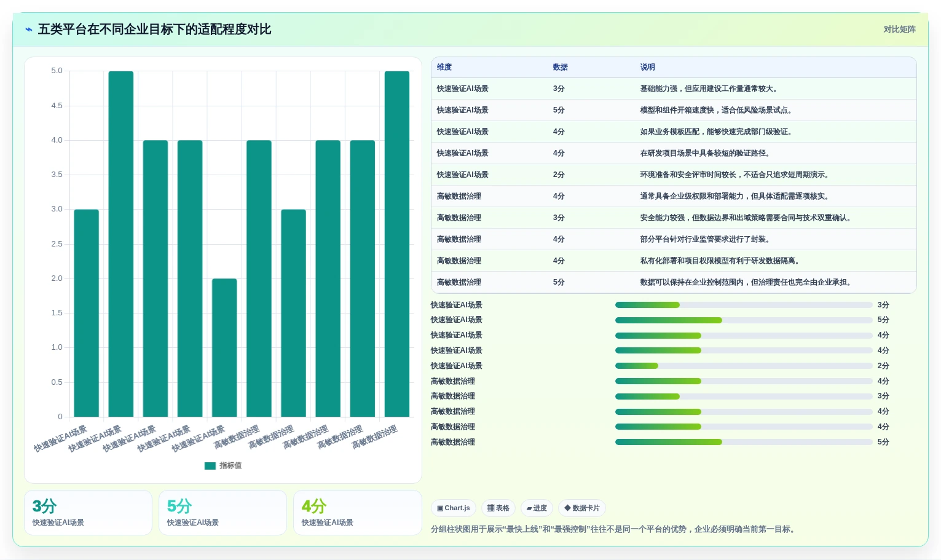Click the title 五类平台在不同企业目标下的适配程度对比
Image resolution: width=941 pixels, height=560 pixels.
click(x=155, y=30)
